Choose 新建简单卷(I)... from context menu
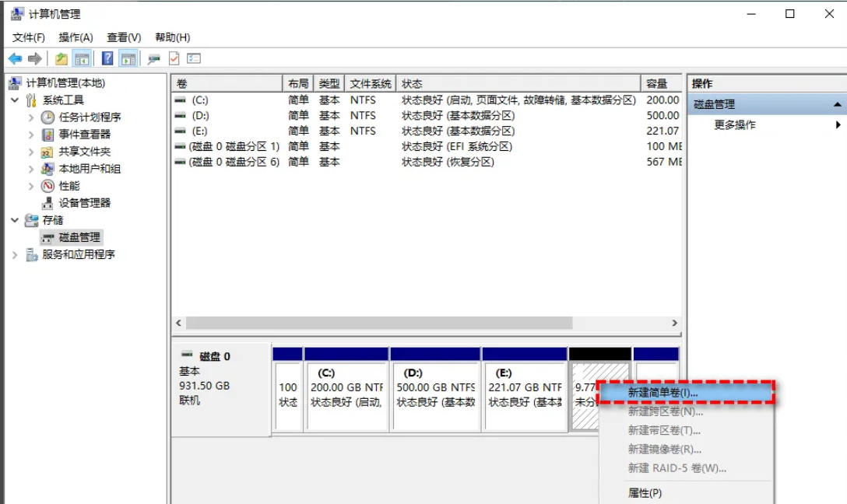 coord(686,393)
